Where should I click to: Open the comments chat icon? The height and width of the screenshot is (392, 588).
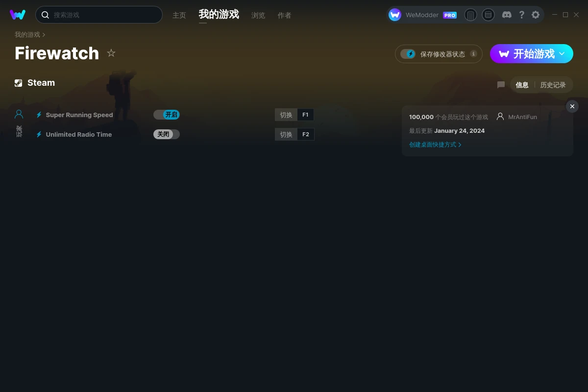coord(501,85)
